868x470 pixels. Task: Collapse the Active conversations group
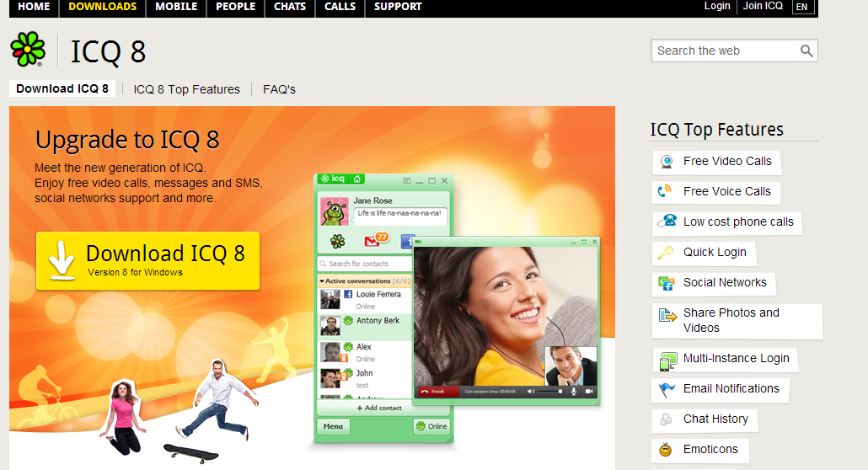pyautogui.click(x=322, y=280)
